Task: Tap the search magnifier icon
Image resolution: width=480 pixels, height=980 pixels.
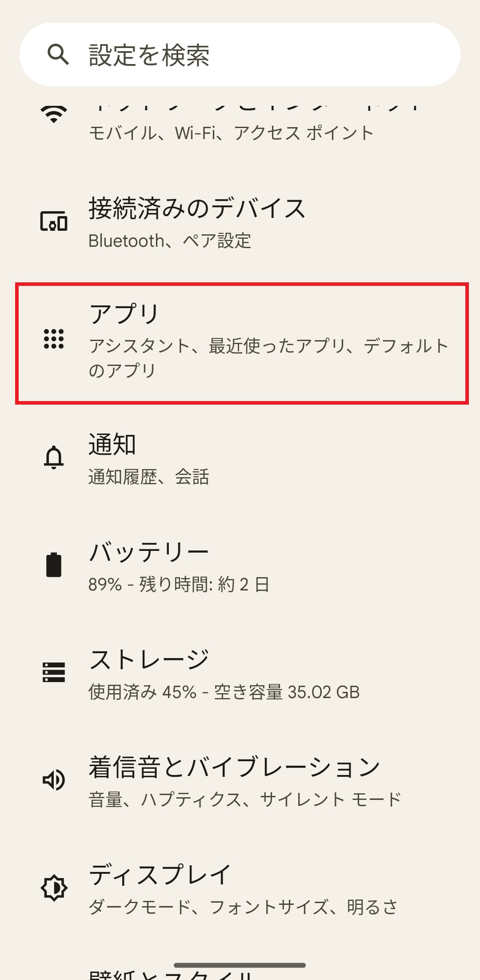Action: click(58, 55)
